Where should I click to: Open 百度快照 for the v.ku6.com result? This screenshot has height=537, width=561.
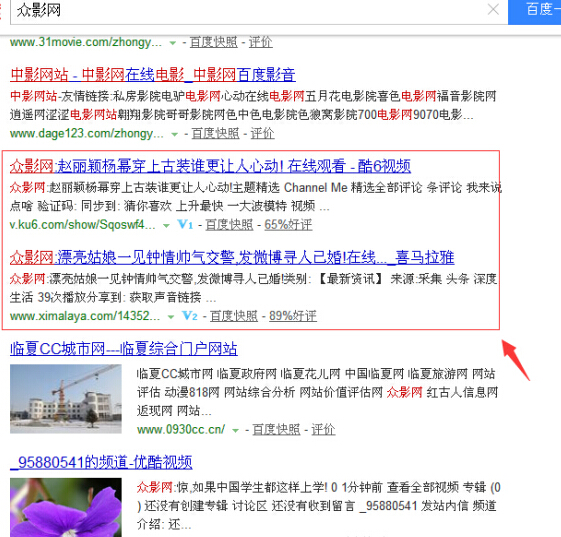pyautogui.click(x=229, y=225)
